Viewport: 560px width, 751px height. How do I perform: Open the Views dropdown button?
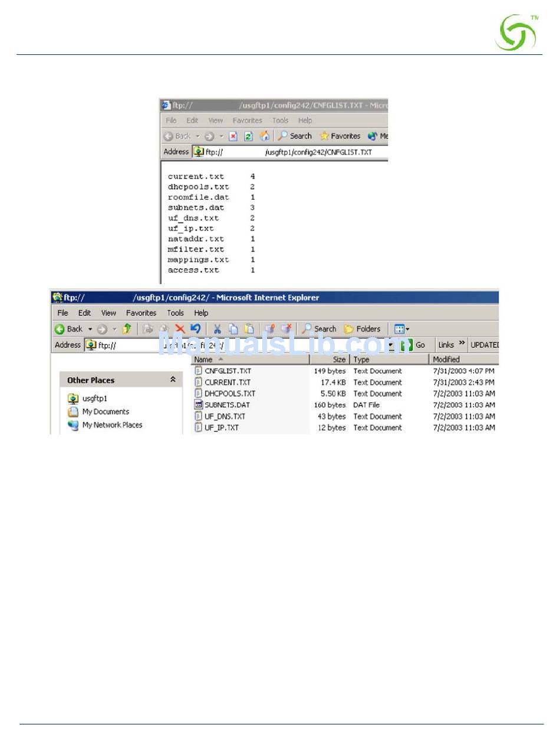click(x=401, y=329)
